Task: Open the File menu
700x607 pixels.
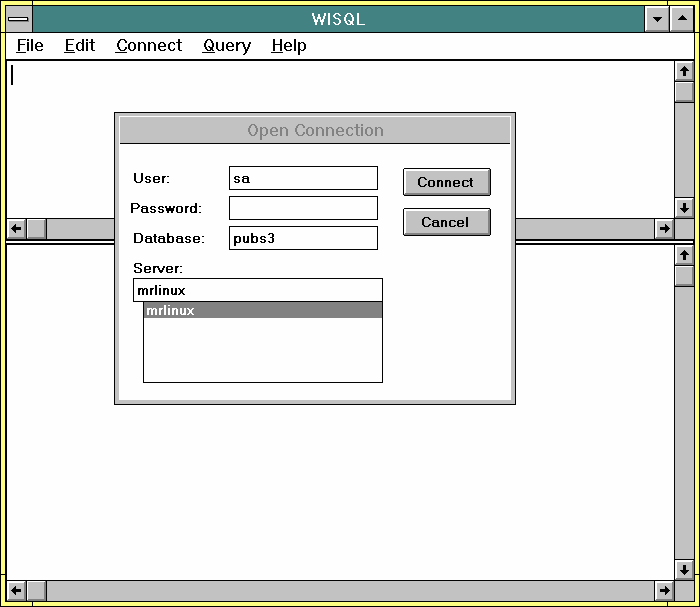Action: [x=30, y=46]
